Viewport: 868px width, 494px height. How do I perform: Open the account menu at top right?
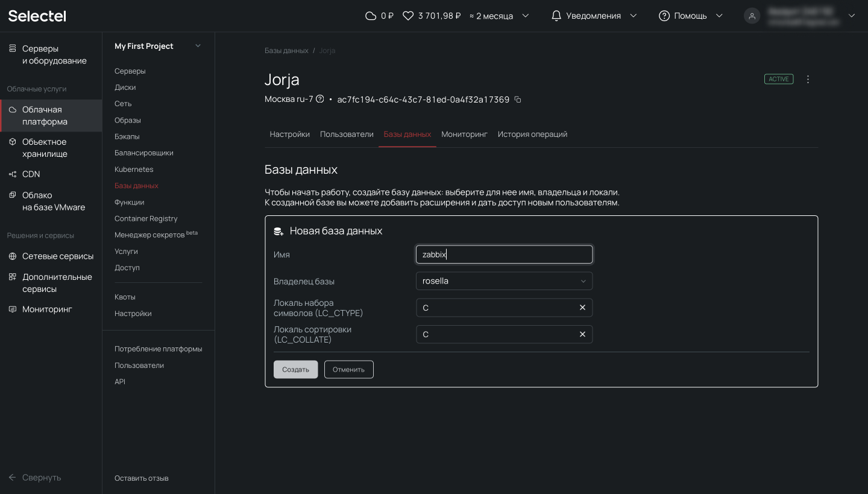752,16
